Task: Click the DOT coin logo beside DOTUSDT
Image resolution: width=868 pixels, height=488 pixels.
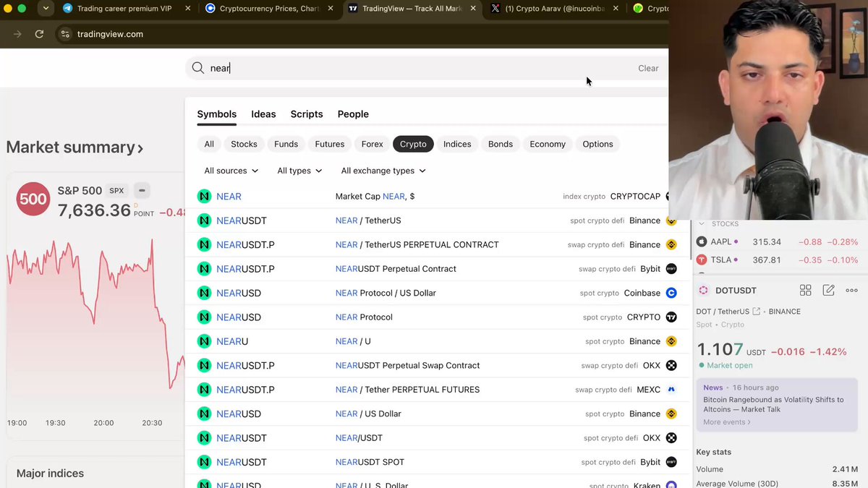Action: pos(703,290)
